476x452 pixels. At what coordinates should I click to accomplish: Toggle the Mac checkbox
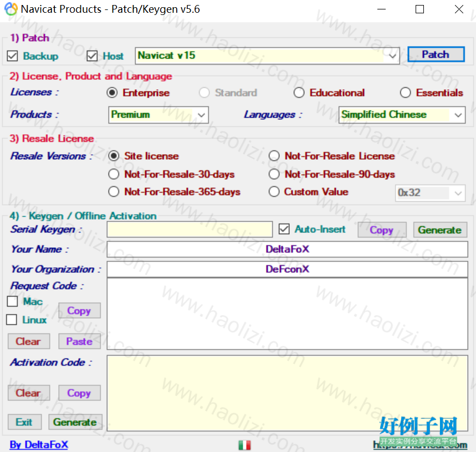coord(12,302)
